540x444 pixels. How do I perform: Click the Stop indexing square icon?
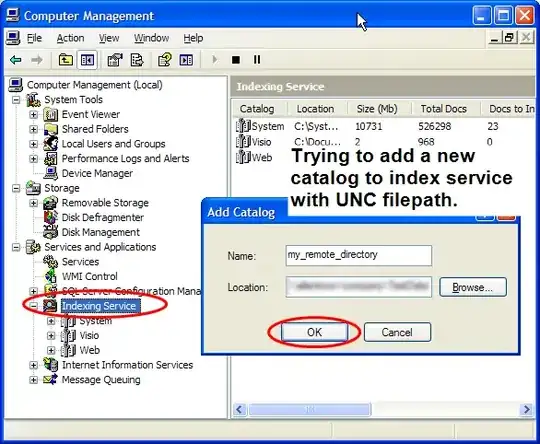[236, 60]
